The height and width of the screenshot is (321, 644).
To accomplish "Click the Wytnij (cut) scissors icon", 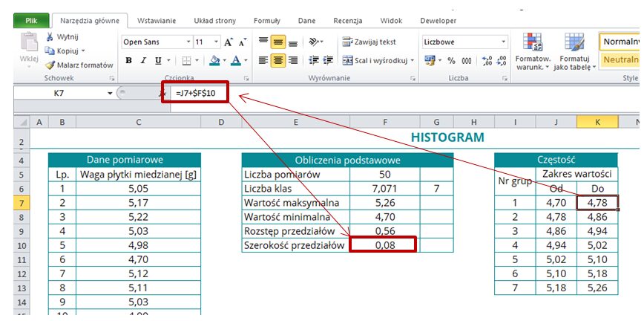I will pyautogui.click(x=50, y=37).
